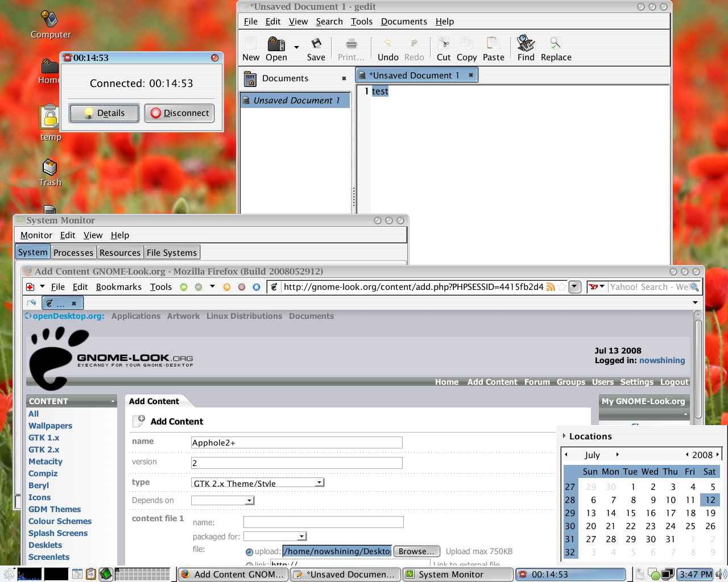Image resolution: width=728 pixels, height=582 pixels.
Task: Open the gedit Documents menu
Action: click(x=404, y=22)
